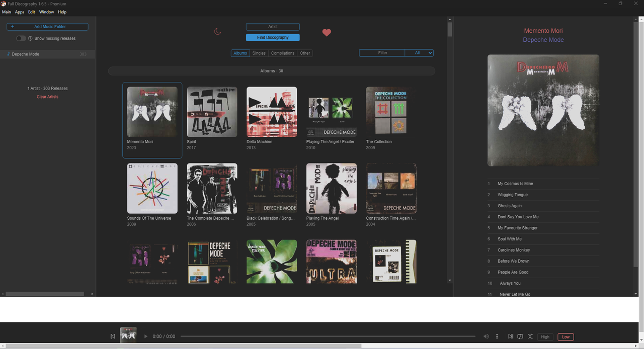Screen dimensions: 644x349
Task: Click the app logo in the title bar
Action: point(4,4)
